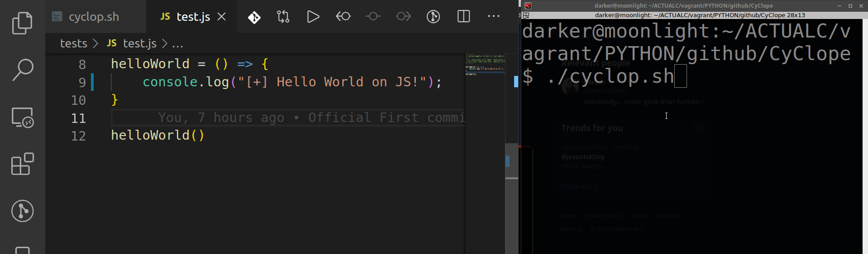
Task: Click line number 12 in gutter
Action: tap(78, 136)
